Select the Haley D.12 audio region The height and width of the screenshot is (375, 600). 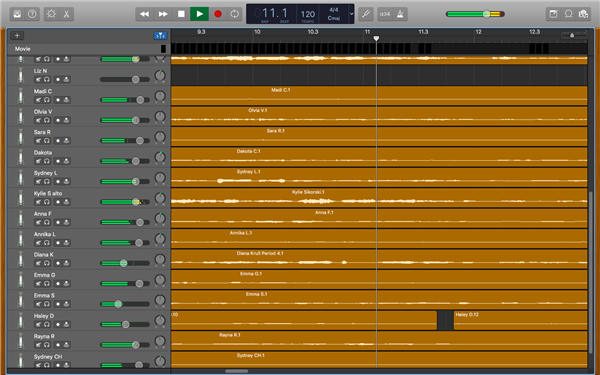(x=520, y=320)
